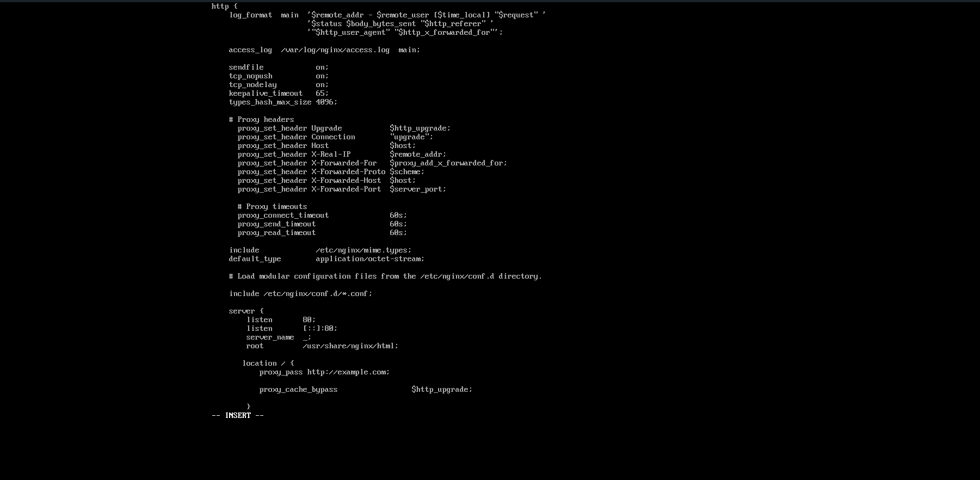980x480 pixels.
Task: Place cursor on log_format main directive
Action: 264,15
